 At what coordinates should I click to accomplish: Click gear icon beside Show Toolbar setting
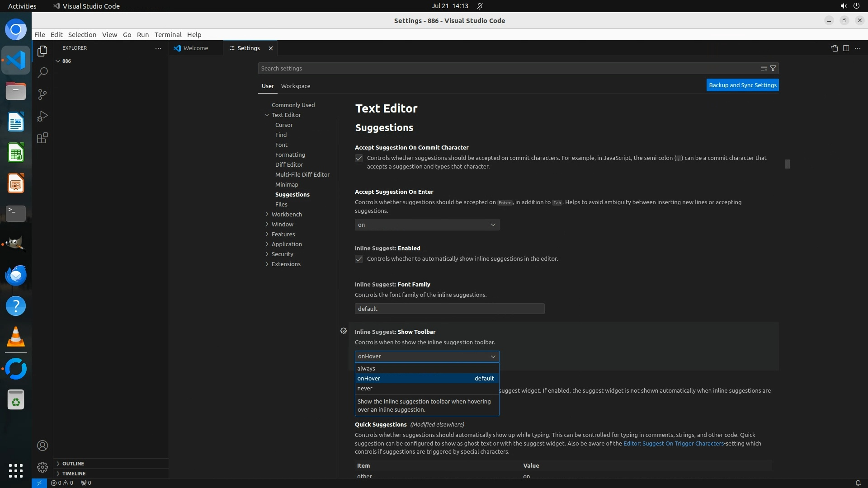coord(344,331)
